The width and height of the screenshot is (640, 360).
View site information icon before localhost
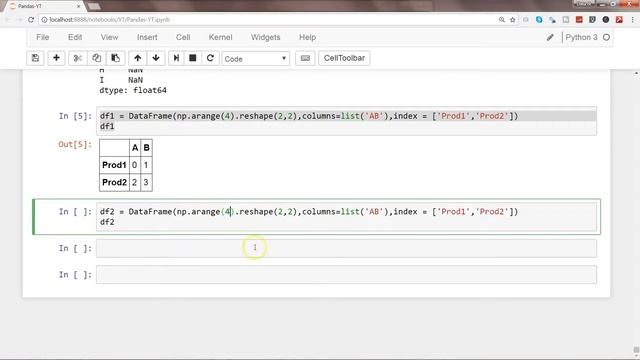[x=44, y=20]
